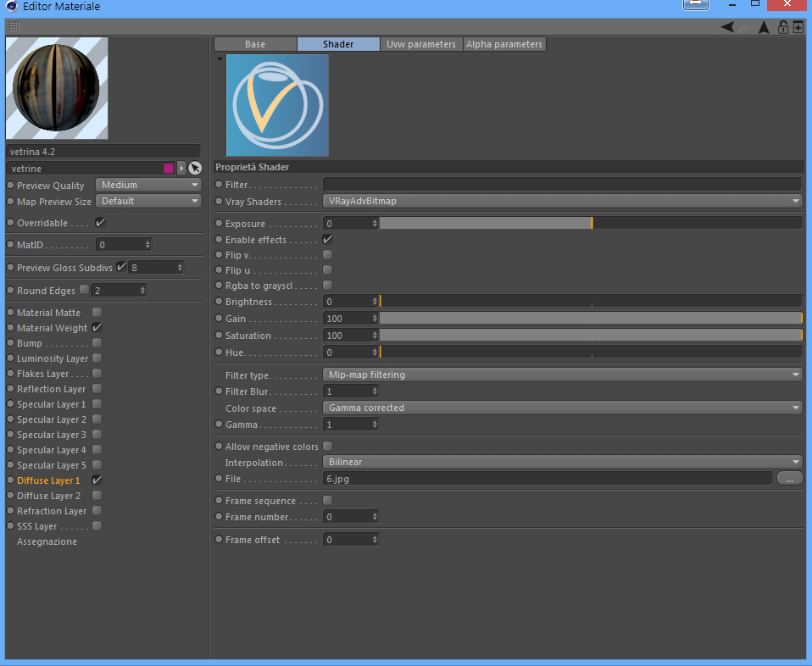Screen dimensions: 812x666
Task: Enable the Flip v checkbox
Action: coord(327,255)
